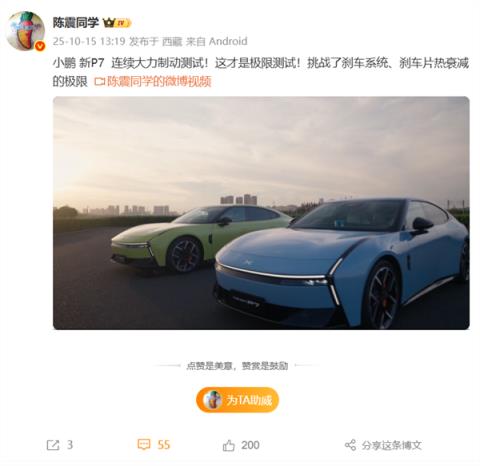This screenshot has width=480, height=466.
Task: Play the Xpeng P7 cars video thumbnail
Action: tap(261, 213)
